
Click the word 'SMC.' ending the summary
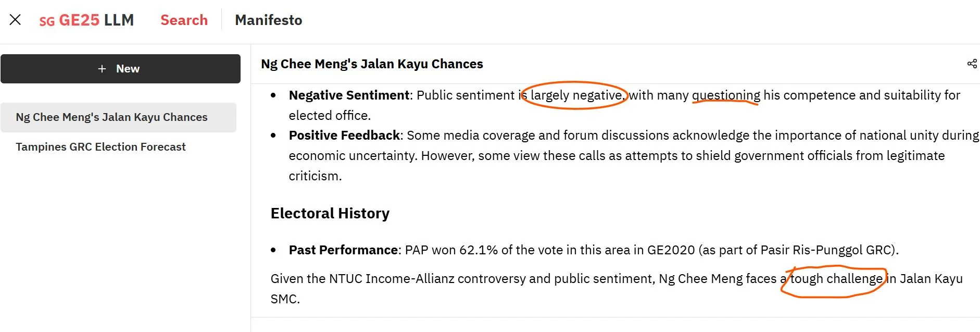(x=285, y=299)
